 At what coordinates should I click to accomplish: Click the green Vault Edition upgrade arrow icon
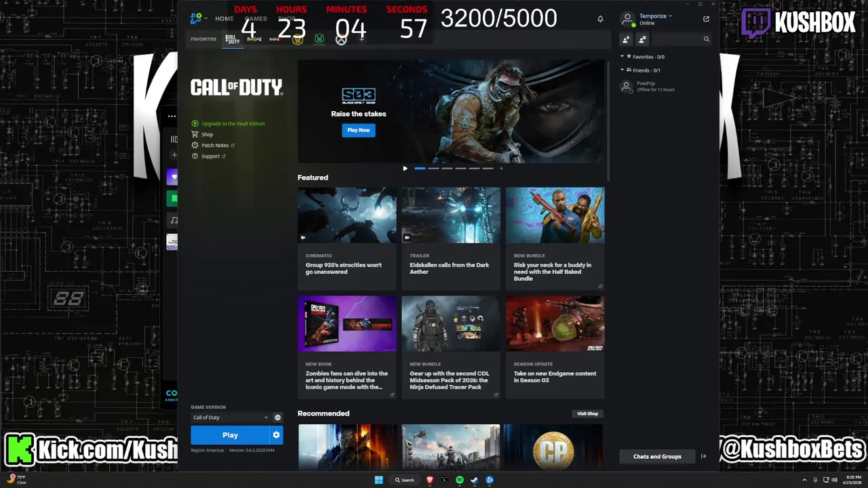tap(195, 123)
